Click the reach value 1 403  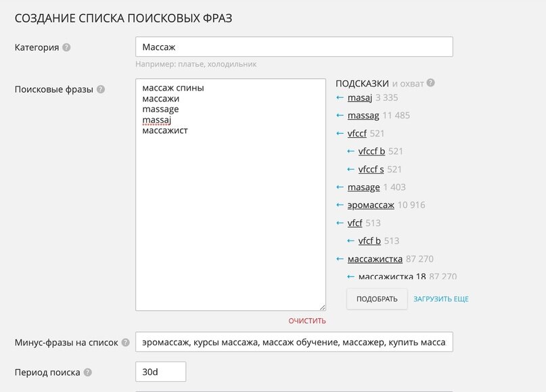(394, 187)
